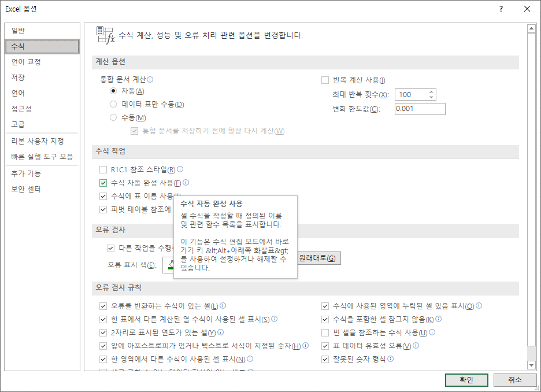Toggle 수식에 표 이름 사용 checkbox
Image resolution: width=541 pixels, height=392 pixels.
tap(103, 196)
